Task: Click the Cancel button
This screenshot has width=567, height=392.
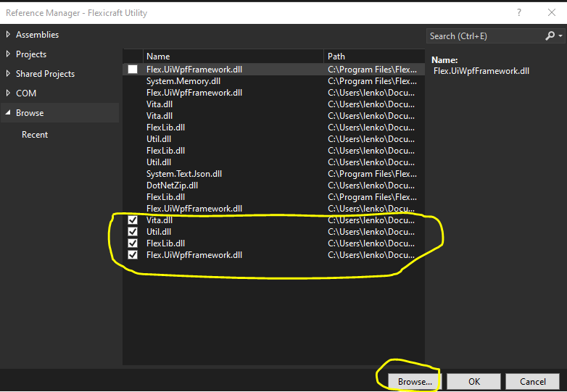Action: 532,382
